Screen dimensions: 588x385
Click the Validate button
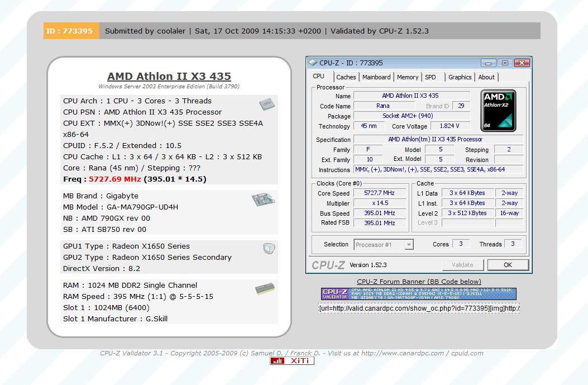point(463,265)
